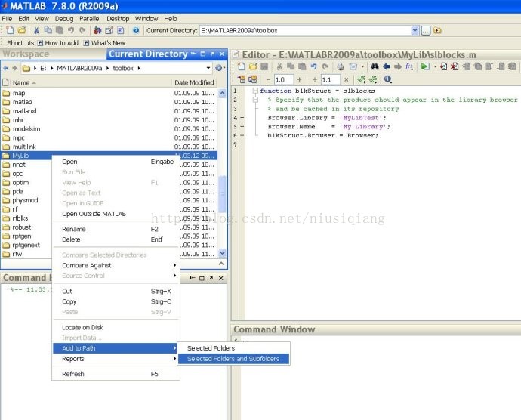Choose Copy in the context menu
Viewport: 521px width, 420px height.
click(x=116, y=301)
